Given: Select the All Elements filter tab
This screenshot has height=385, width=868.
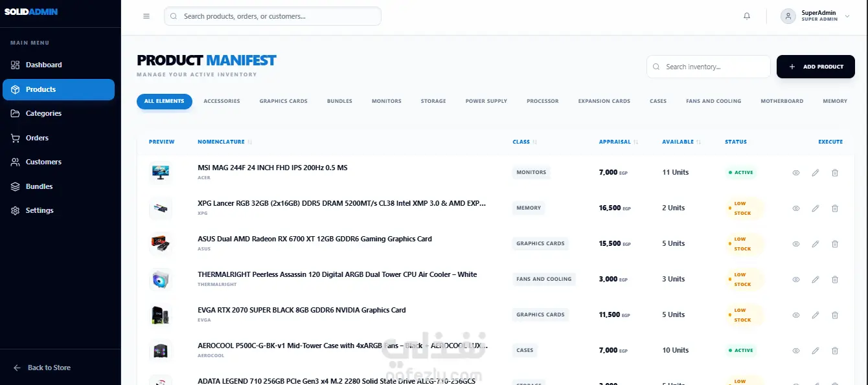Looking at the screenshot, I should tap(165, 101).
